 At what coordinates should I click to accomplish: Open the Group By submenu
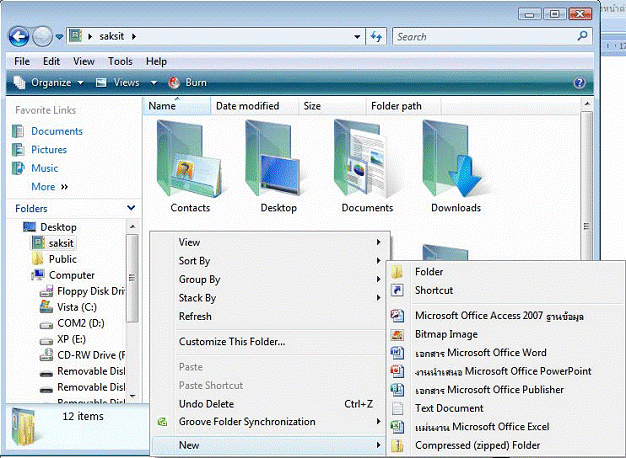(x=269, y=279)
